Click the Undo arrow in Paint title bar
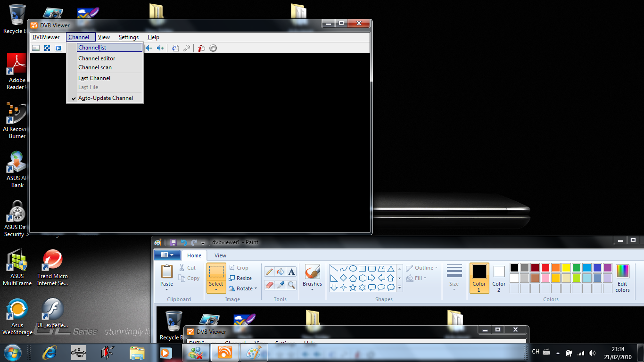Screen dimensions: 644x362 click(x=184, y=242)
